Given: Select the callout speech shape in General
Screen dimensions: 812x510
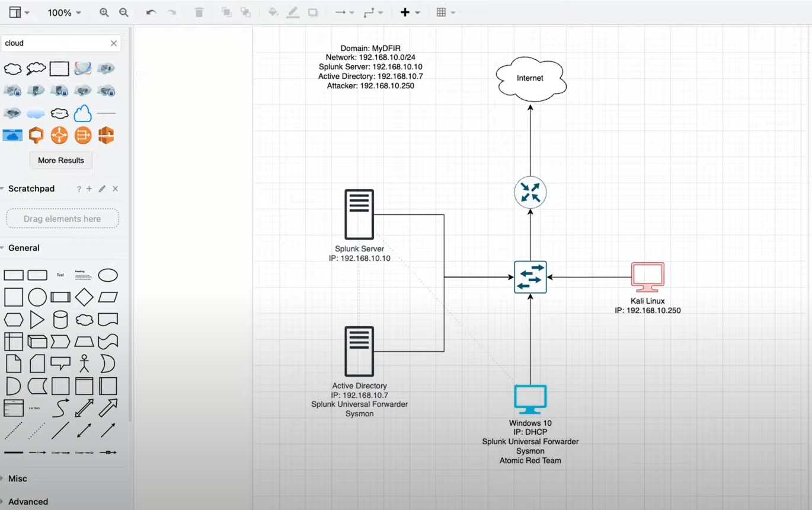Looking at the screenshot, I should coord(60,363).
